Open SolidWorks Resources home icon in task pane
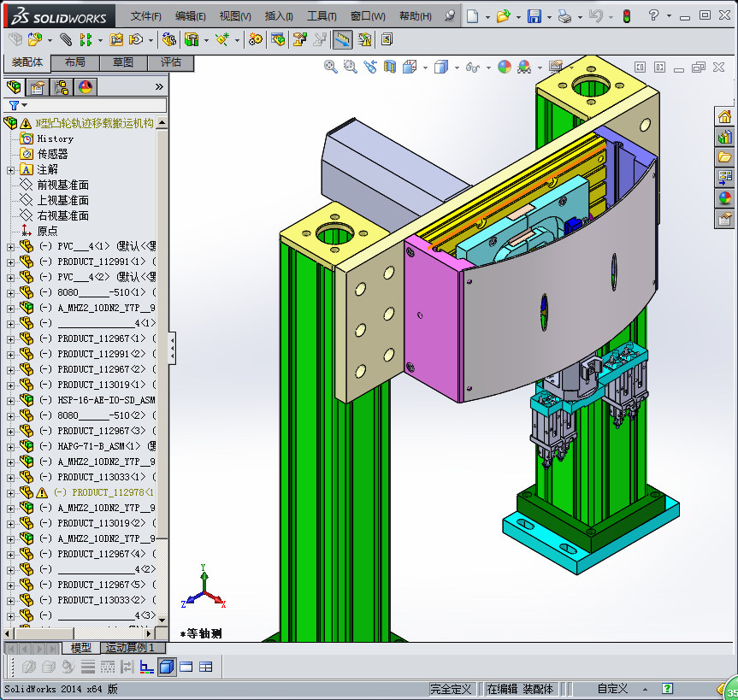The image size is (738, 700). [x=725, y=116]
